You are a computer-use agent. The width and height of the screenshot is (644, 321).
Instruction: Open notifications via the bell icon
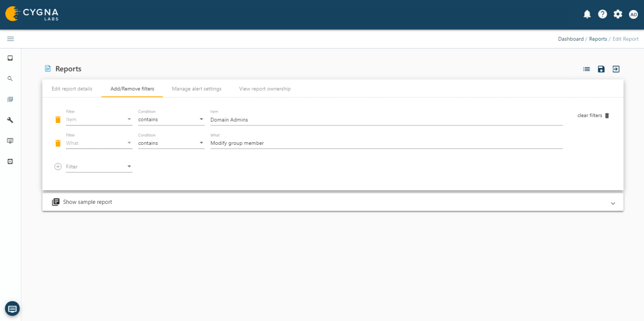[587, 14]
